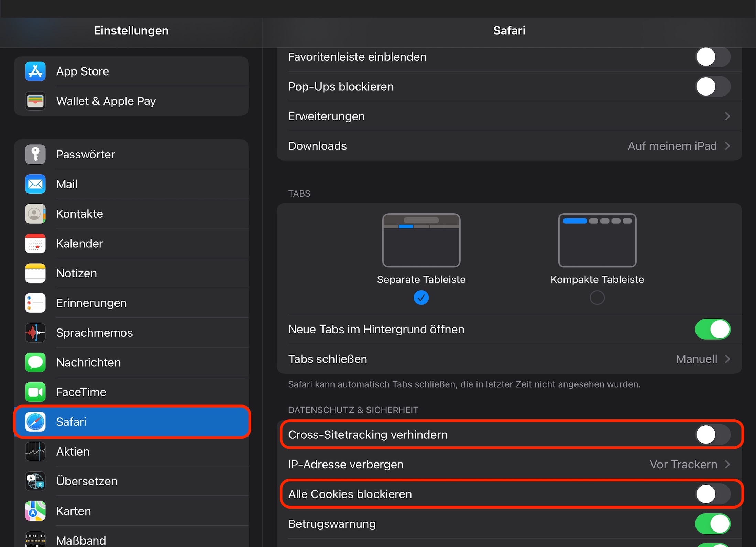Enable Cross-Sitetracking verhindern switch

coord(713,435)
